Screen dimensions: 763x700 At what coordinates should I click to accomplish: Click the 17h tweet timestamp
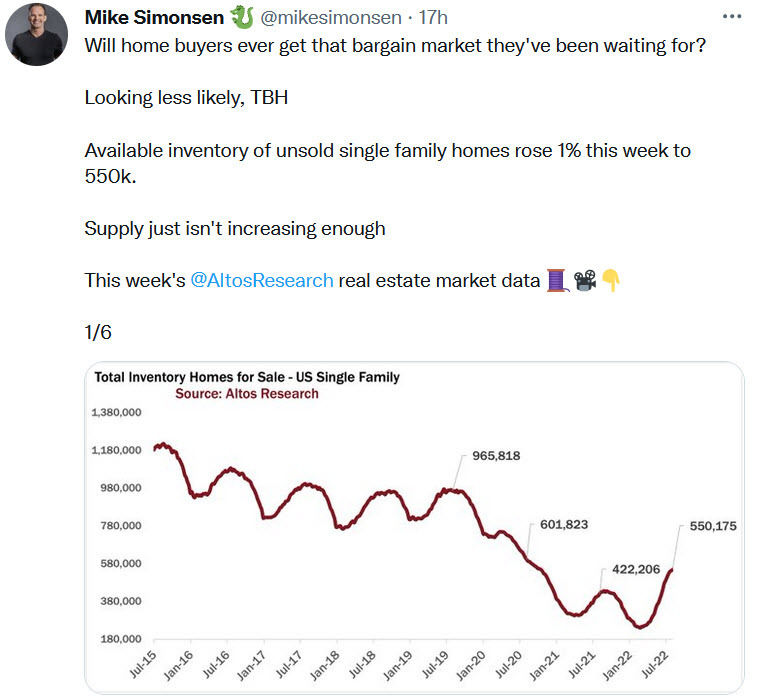tap(433, 18)
